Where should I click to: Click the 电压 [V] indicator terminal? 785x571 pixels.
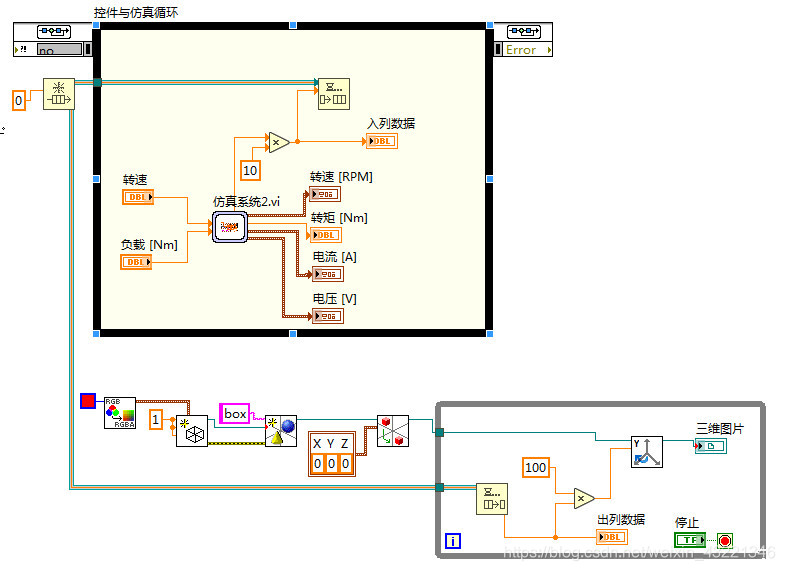(328, 316)
